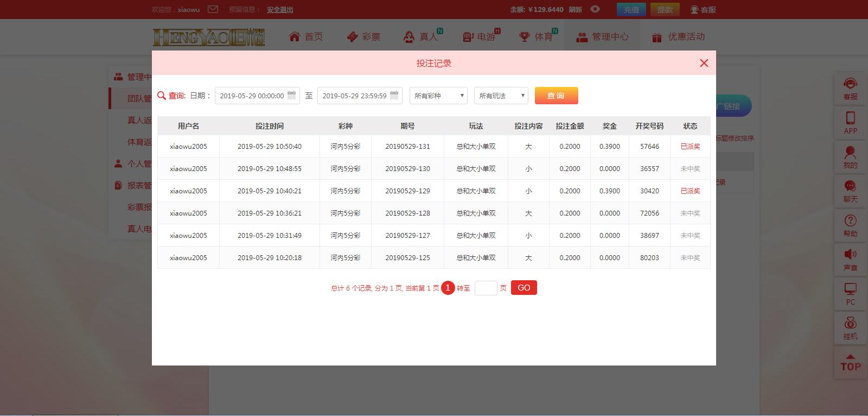Click the 充值 recharge button
The image size is (868, 416).
point(631,9)
